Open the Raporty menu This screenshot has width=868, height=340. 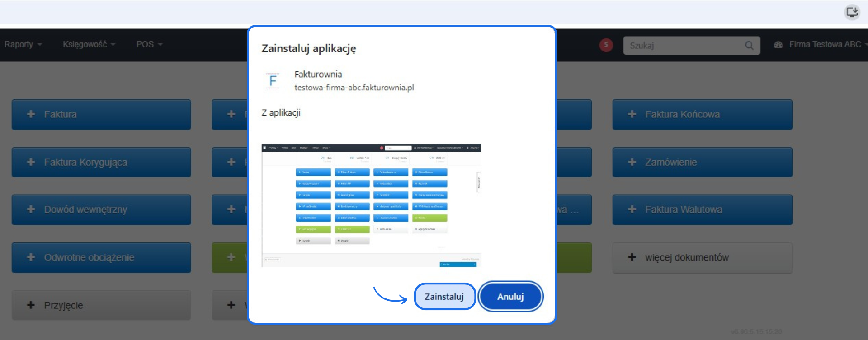point(23,44)
